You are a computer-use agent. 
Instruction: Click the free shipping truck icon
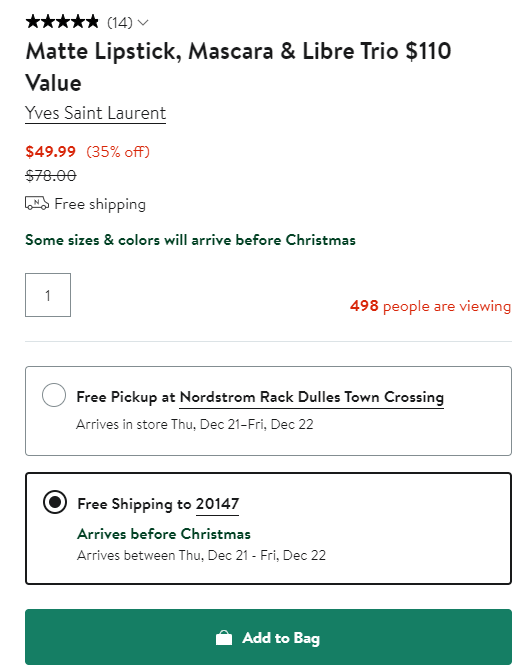(x=37, y=203)
